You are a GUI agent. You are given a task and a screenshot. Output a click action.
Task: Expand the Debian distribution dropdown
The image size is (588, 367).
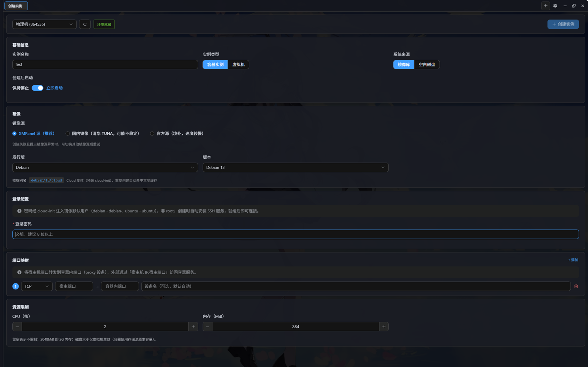pos(105,167)
